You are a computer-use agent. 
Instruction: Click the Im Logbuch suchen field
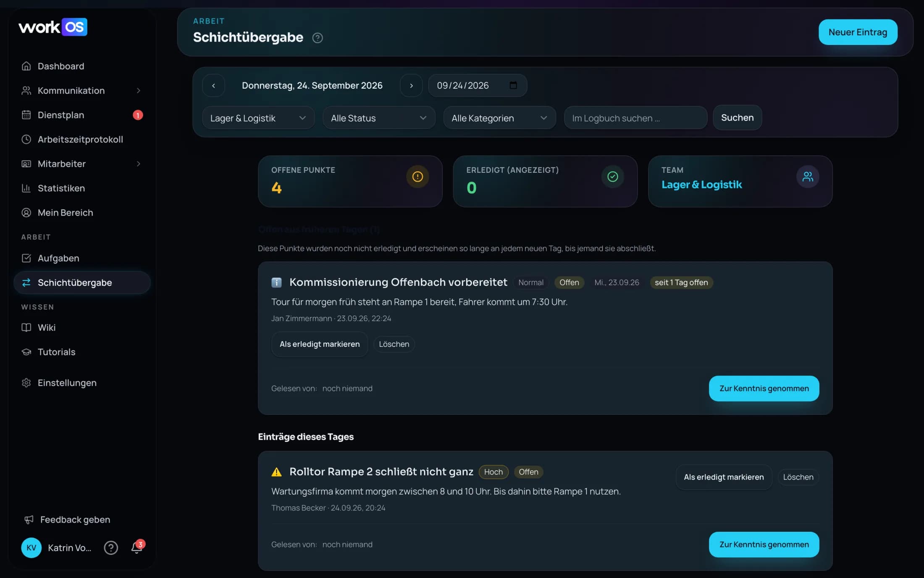click(635, 118)
